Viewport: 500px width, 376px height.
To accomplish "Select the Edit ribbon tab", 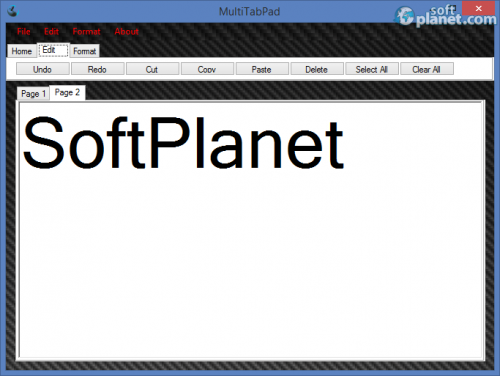I will pos(53,50).
